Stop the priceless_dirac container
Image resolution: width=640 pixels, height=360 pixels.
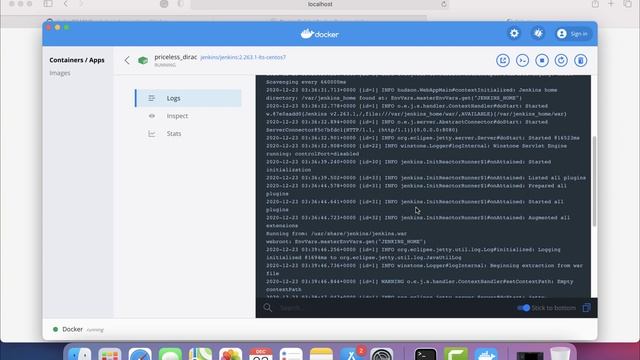coord(542,60)
